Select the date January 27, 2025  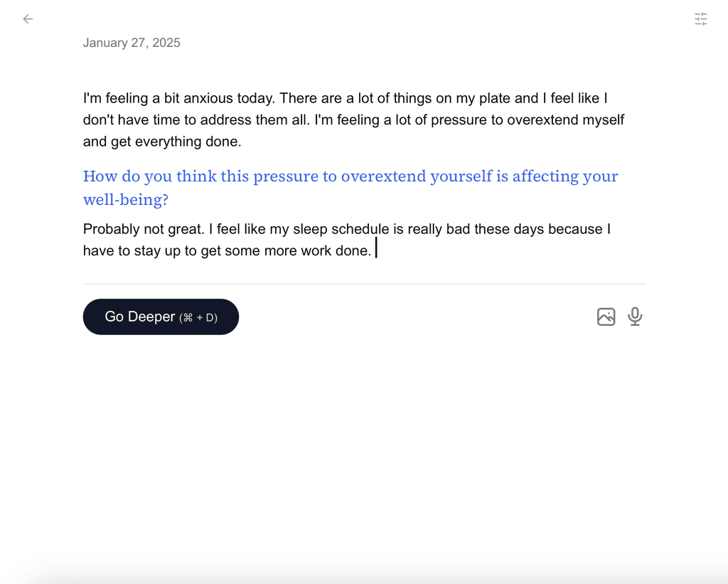coord(132,43)
